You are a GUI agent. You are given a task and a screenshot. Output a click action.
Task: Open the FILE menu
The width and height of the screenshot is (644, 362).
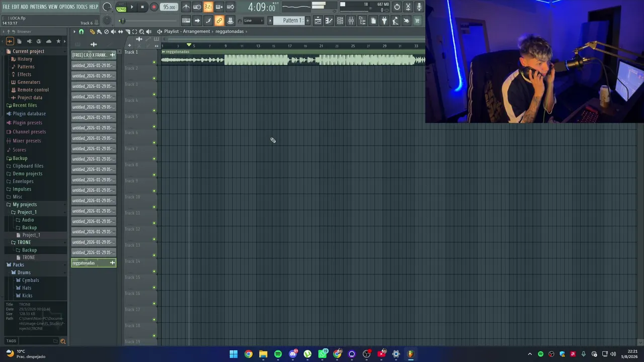6,7
